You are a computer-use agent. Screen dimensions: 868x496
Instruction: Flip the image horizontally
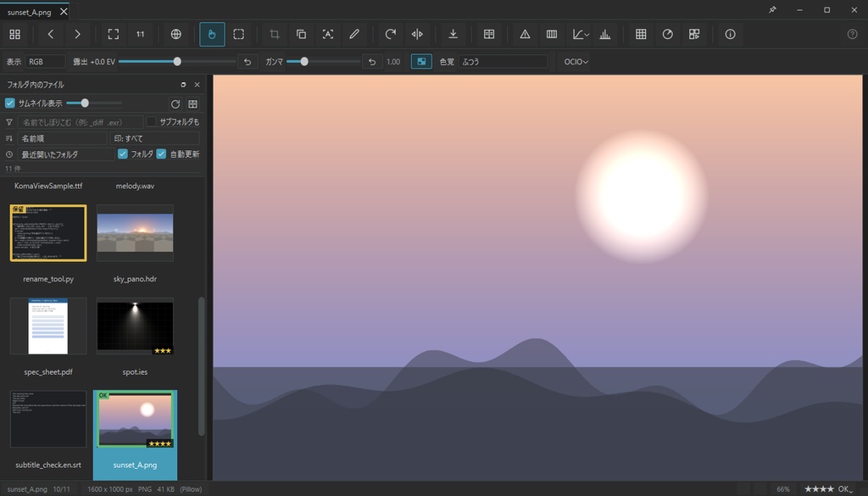pyautogui.click(x=417, y=34)
